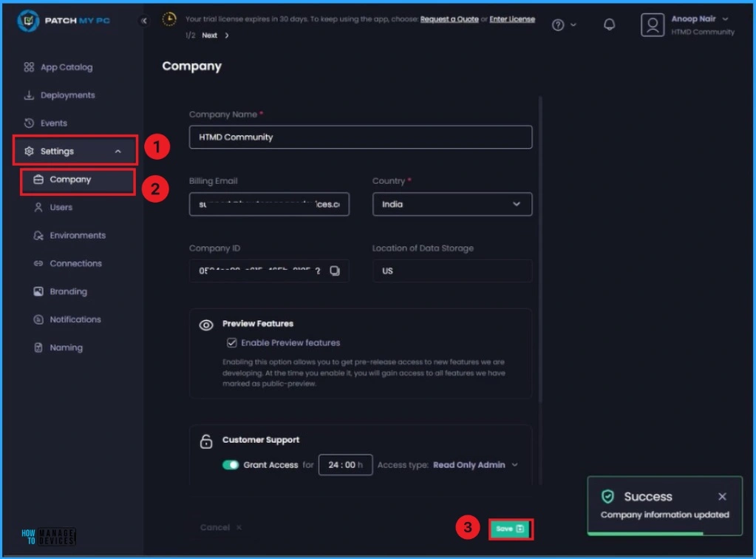The width and height of the screenshot is (756, 559).
Task: Copy the Company ID with copy icon
Action: tap(335, 271)
